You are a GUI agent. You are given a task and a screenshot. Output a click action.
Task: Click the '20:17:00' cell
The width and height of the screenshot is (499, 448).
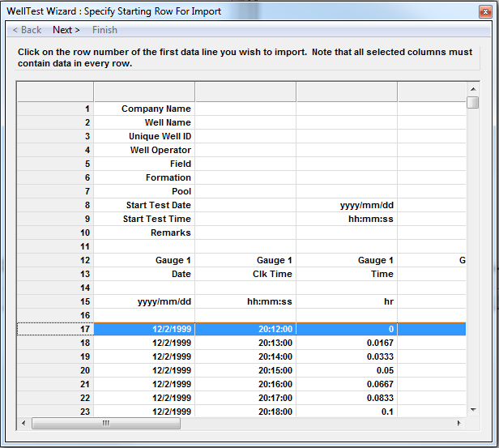coord(245,398)
